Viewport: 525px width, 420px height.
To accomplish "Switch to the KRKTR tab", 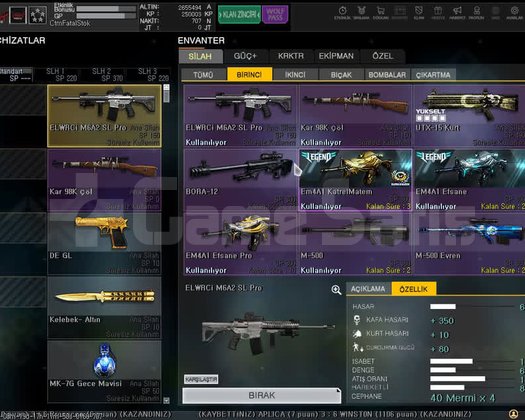I will 291,56.
